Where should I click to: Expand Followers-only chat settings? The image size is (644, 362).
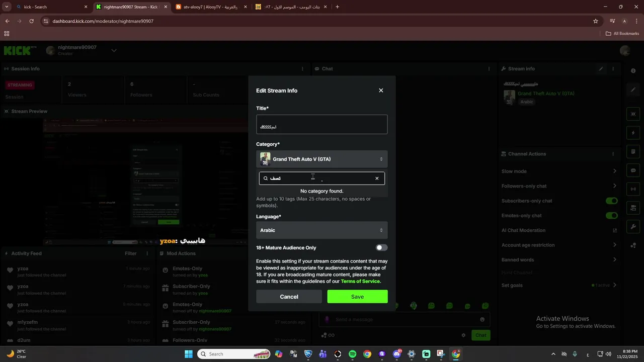pyautogui.click(x=614, y=186)
